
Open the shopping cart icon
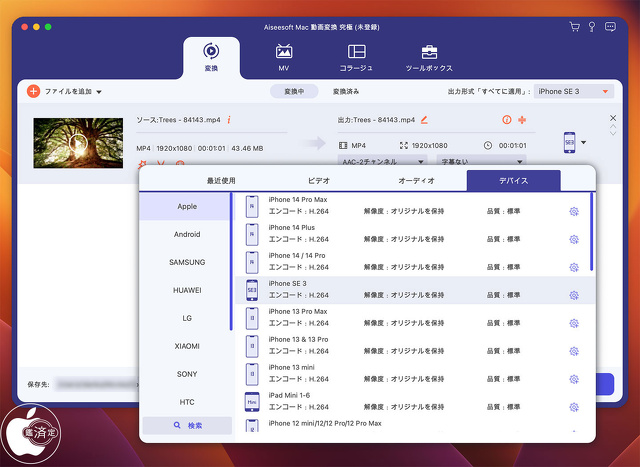tap(575, 27)
